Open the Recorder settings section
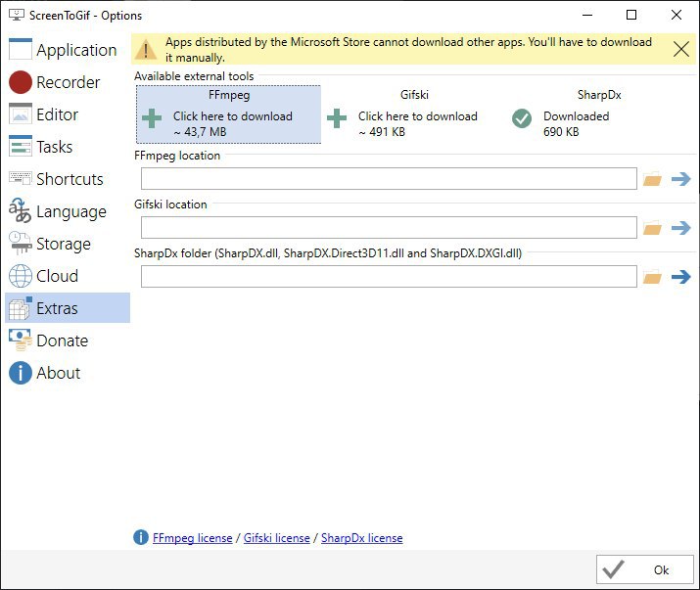Screen dimensions: 700x590 point(68,82)
